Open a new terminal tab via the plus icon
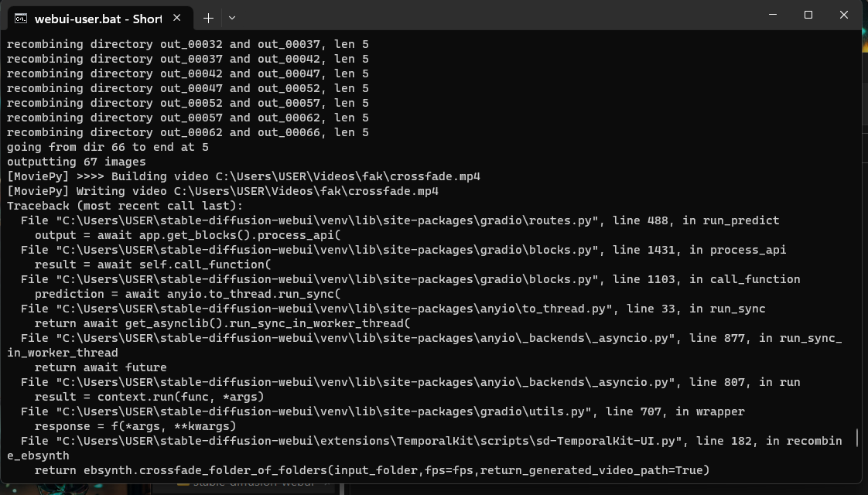Viewport: 868px width, 495px height. point(207,17)
